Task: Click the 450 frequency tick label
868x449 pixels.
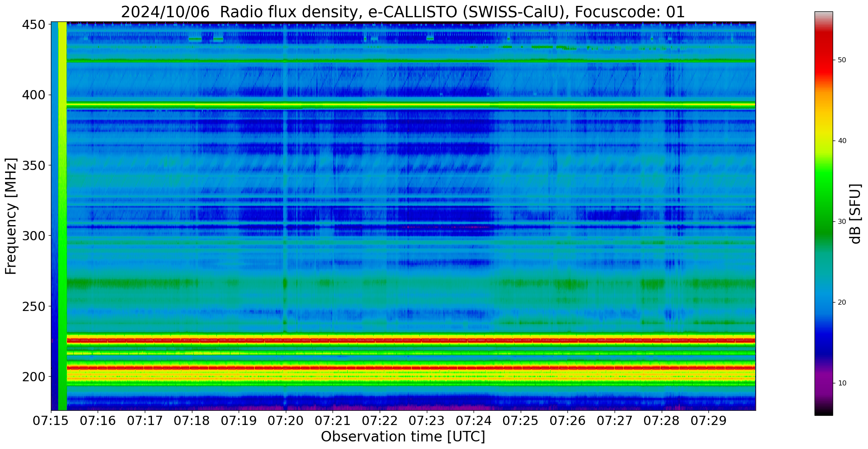Action: click(33, 25)
